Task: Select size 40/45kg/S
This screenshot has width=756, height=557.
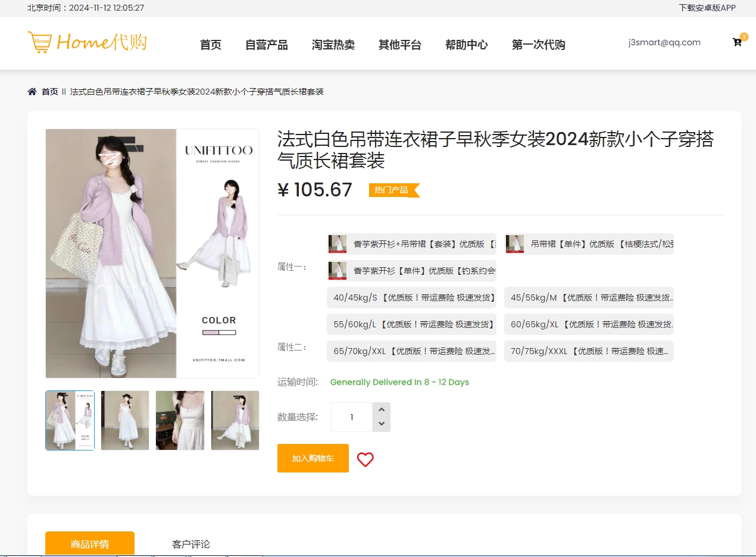Action: (411, 298)
